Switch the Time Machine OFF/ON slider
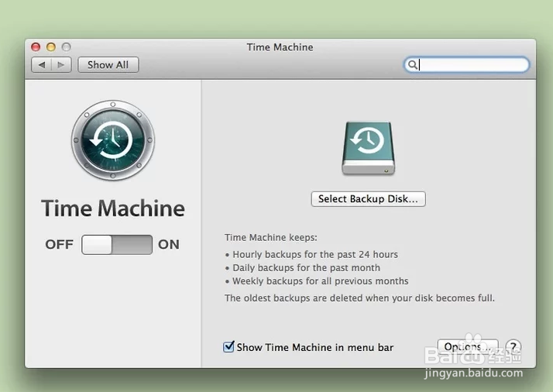 (117, 245)
